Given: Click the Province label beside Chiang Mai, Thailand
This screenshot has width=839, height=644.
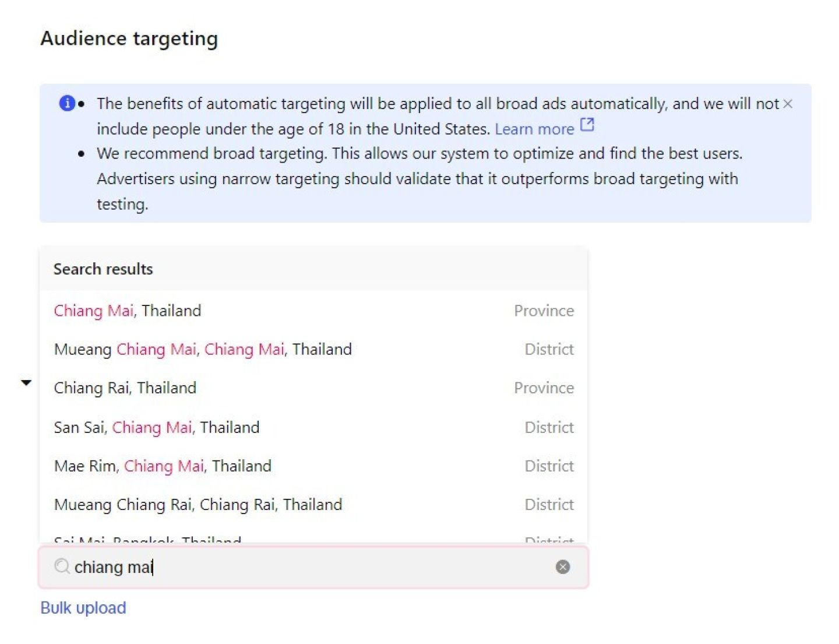Looking at the screenshot, I should click(544, 311).
